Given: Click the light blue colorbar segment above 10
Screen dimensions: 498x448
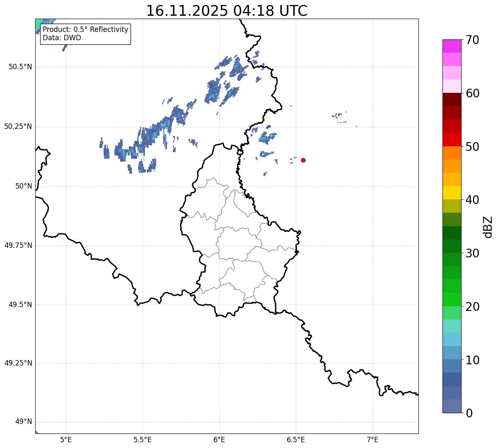Looking at the screenshot, I should click(x=452, y=339).
